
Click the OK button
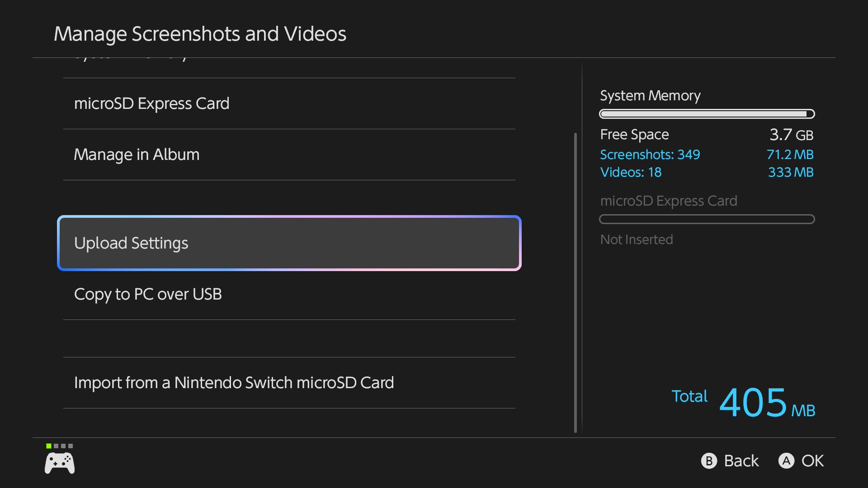801,461
